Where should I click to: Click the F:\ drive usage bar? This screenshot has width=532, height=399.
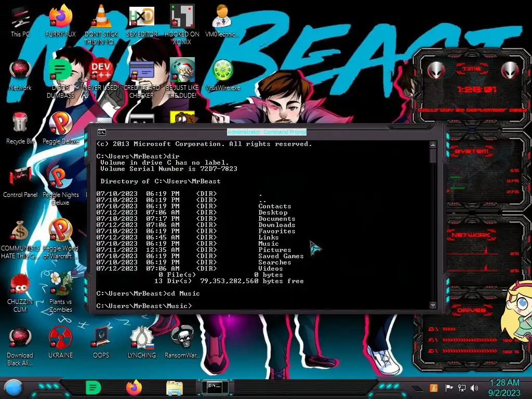[x=470, y=340]
